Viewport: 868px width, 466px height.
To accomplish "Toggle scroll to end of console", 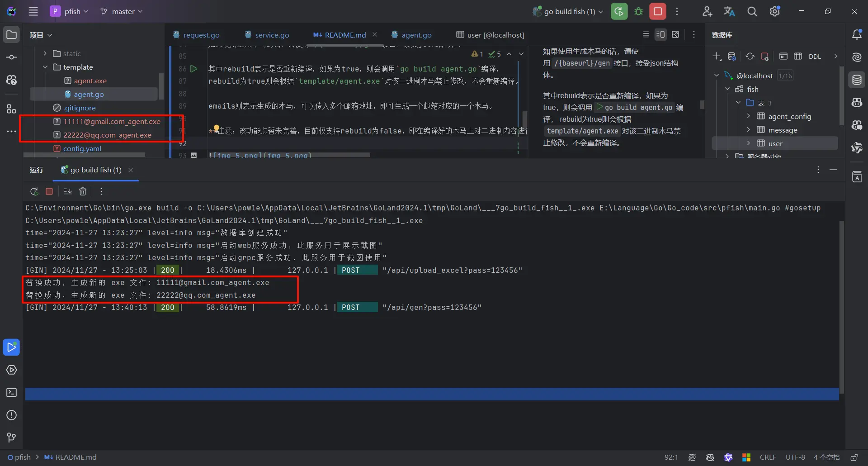I will [x=68, y=191].
